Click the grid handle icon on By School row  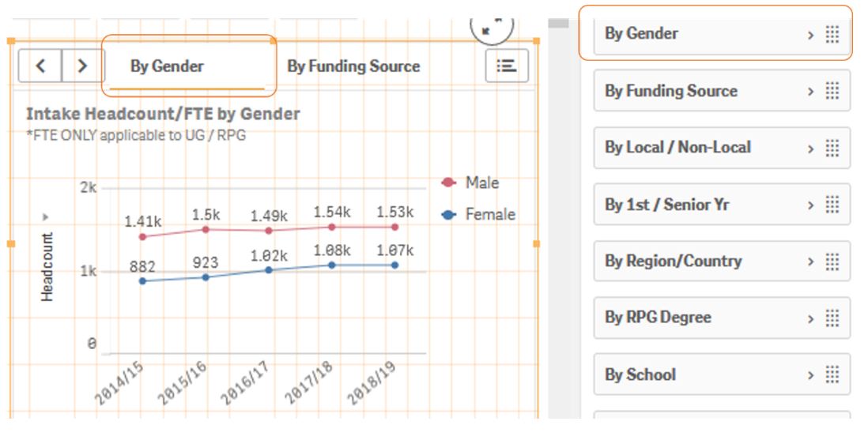(832, 375)
